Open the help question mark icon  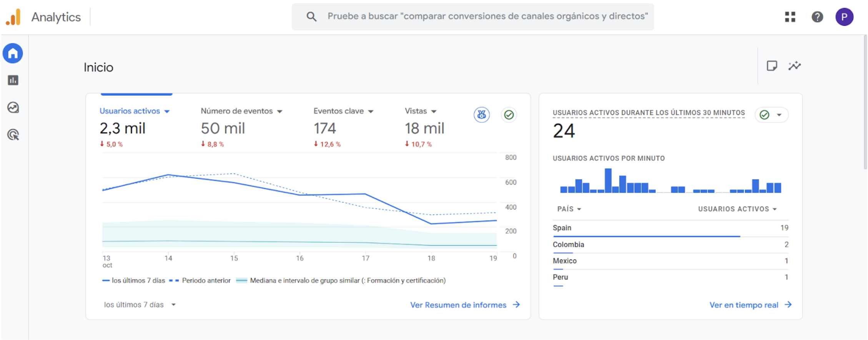click(x=817, y=17)
